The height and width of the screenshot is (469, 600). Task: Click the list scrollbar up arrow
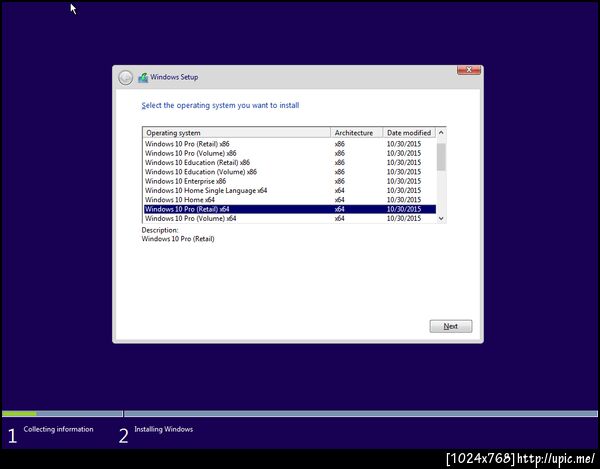[441, 133]
